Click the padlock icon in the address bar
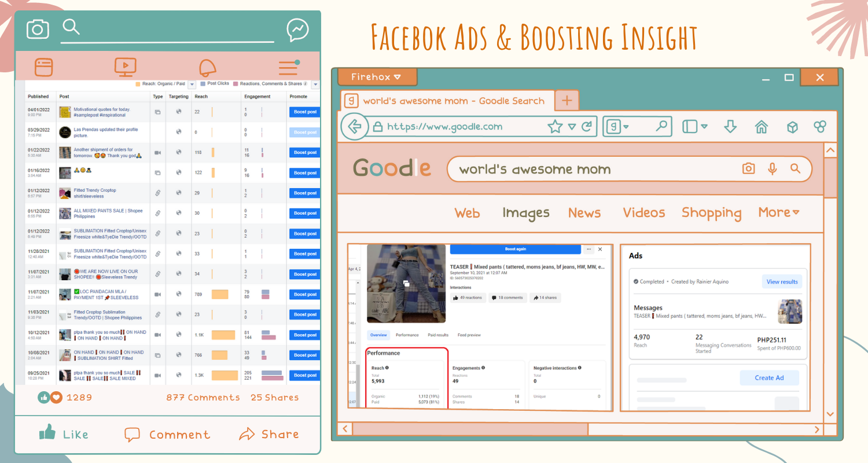This screenshot has height=463, width=868. click(377, 127)
